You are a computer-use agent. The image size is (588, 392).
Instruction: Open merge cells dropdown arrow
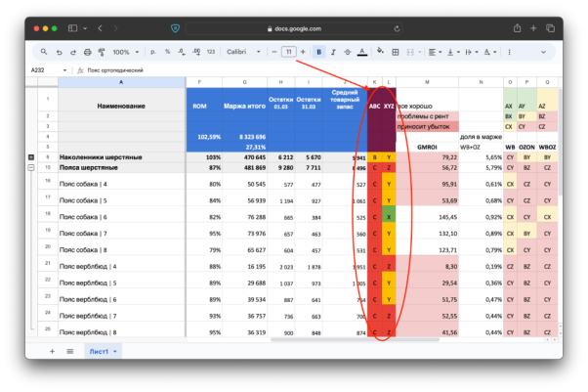[x=420, y=52]
